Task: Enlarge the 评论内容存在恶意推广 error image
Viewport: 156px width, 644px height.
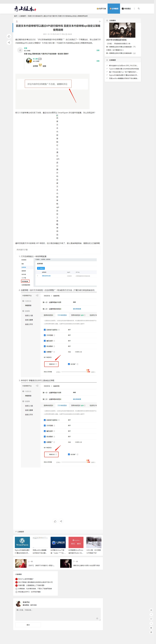Action: pos(52,91)
